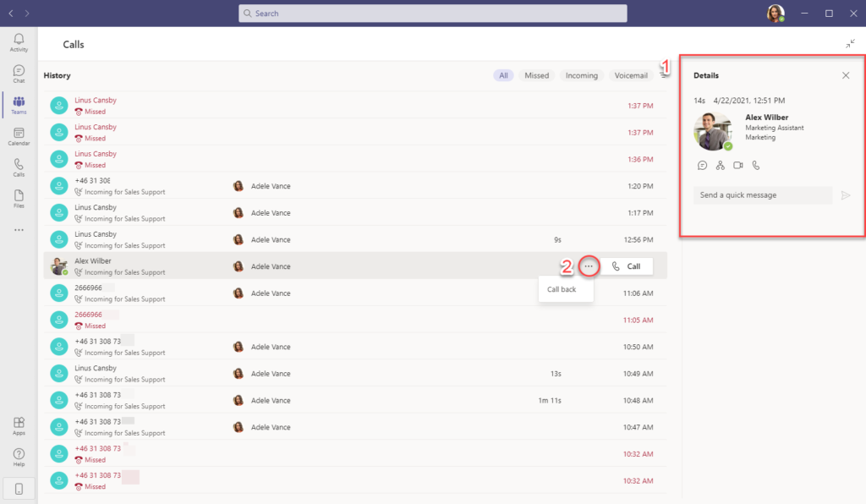Click the History heading
866x504 pixels.
click(58, 75)
